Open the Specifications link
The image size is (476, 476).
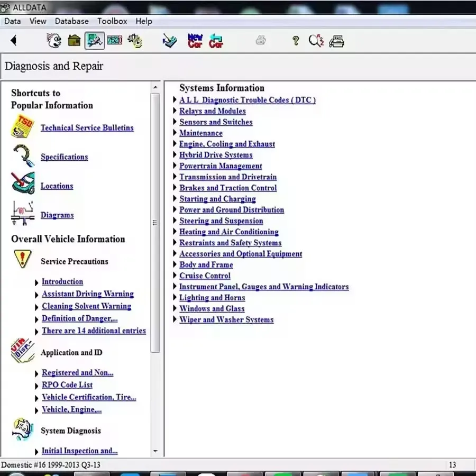pos(64,157)
